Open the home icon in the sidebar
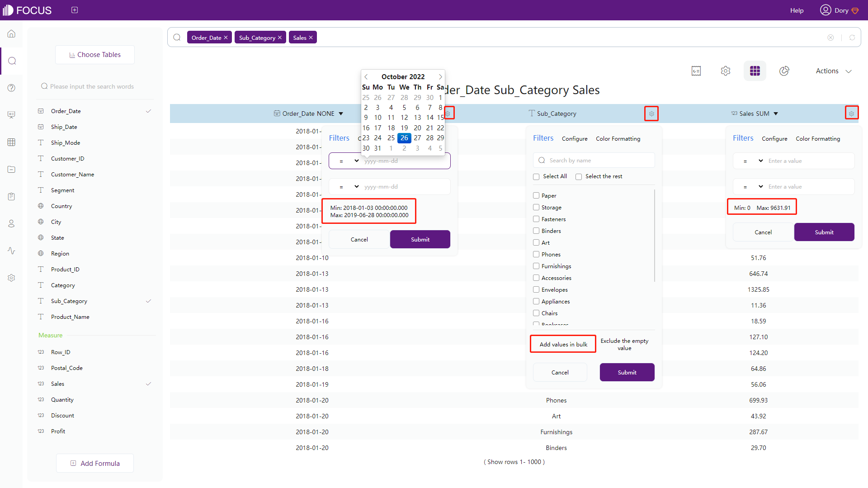Viewport: 868px width, 488px height. 12,34
